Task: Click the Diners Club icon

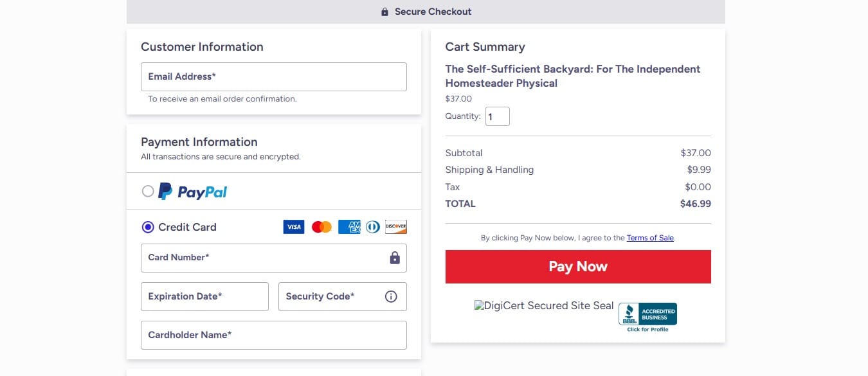Action: [x=372, y=227]
